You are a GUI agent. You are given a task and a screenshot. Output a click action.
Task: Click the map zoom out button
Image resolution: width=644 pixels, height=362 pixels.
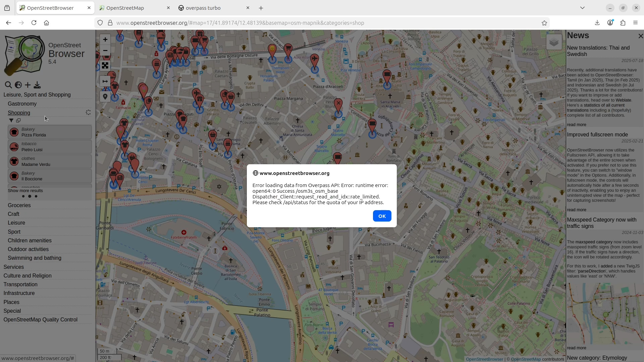coord(105,51)
